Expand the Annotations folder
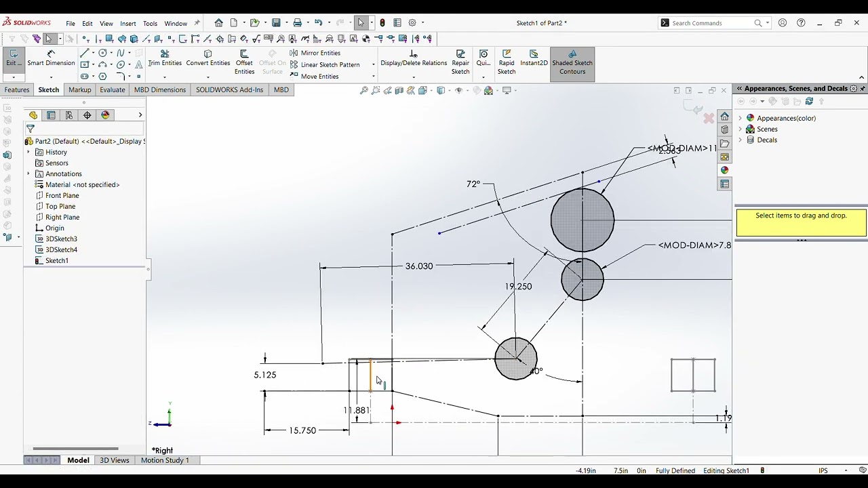This screenshot has width=868, height=488. click(x=28, y=174)
